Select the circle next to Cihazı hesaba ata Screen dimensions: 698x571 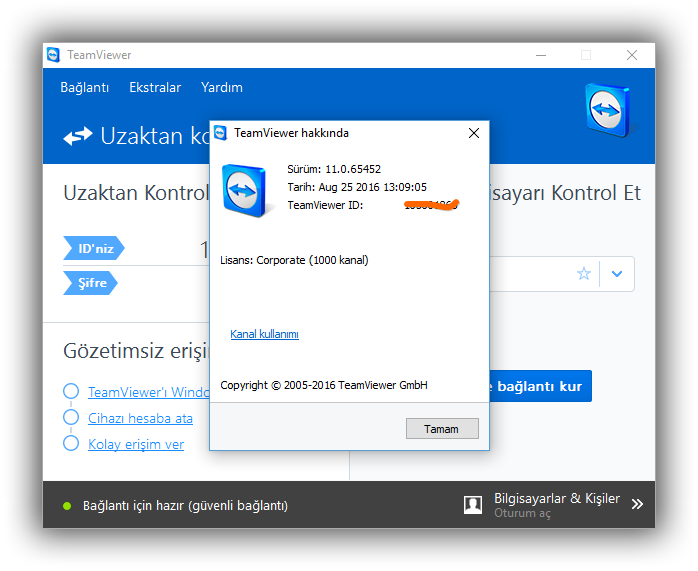(x=71, y=417)
